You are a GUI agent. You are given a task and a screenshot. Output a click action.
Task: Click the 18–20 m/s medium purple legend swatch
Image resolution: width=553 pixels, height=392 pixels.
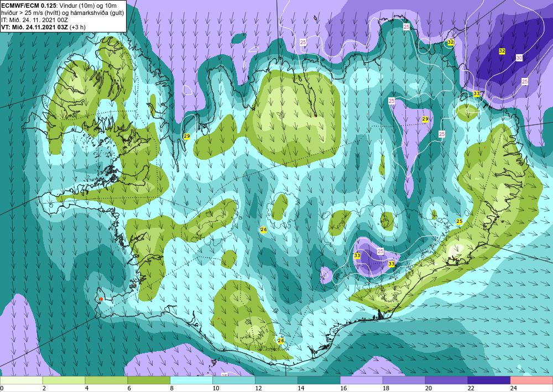point(404,380)
